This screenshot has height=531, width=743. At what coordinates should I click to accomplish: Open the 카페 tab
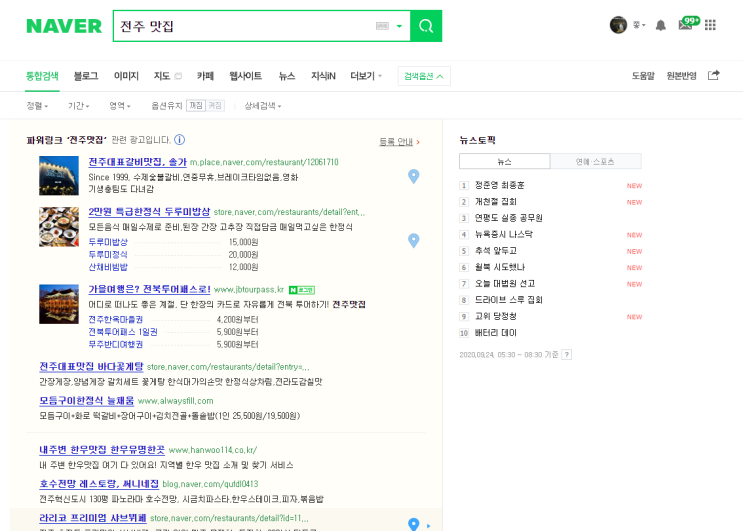click(x=205, y=76)
